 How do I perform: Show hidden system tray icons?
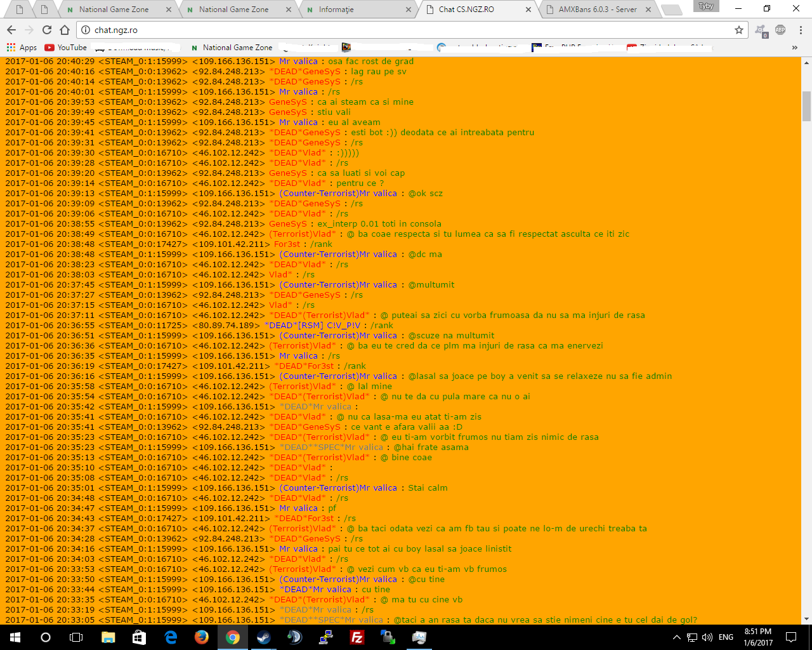point(676,637)
